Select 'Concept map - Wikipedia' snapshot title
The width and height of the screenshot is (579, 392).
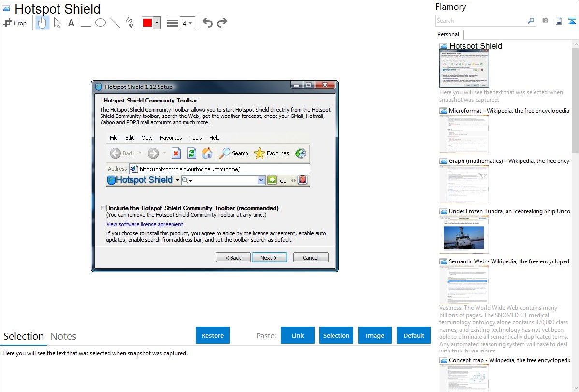coord(509,360)
